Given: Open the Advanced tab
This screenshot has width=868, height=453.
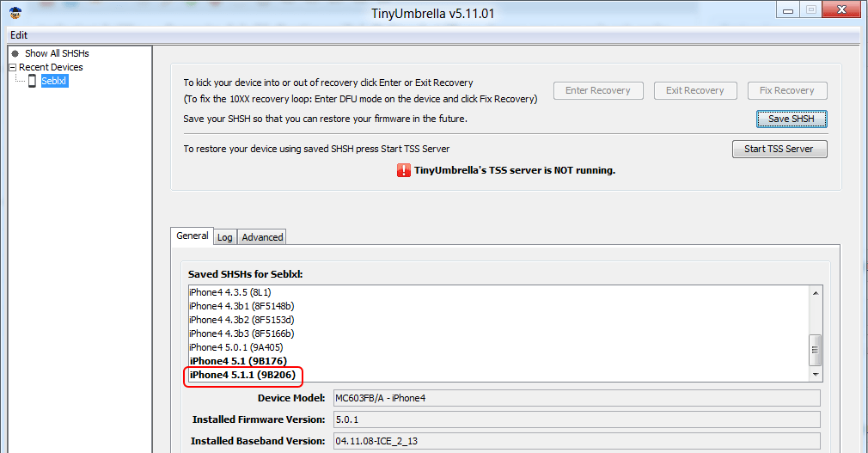Looking at the screenshot, I should pyautogui.click(x=262, y=237).
